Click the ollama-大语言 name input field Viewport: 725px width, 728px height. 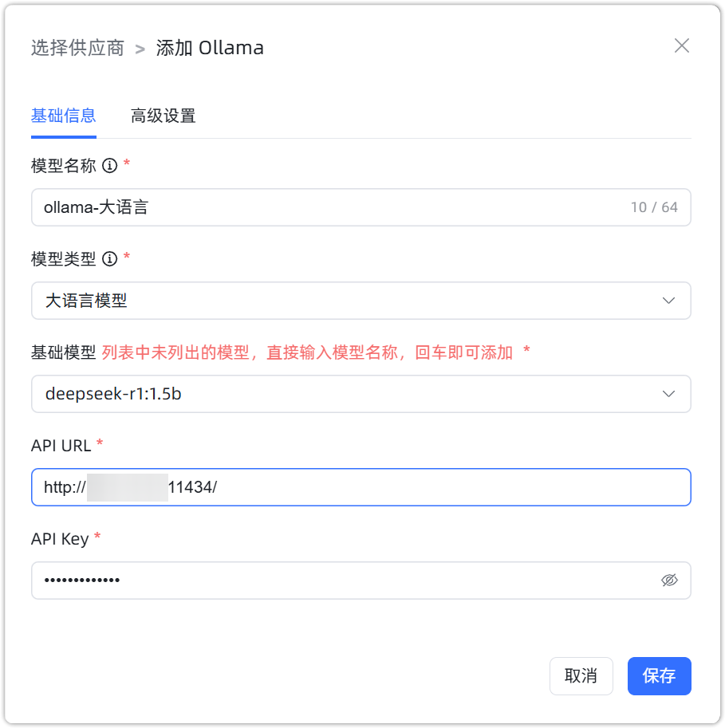[x=319, y=207]
